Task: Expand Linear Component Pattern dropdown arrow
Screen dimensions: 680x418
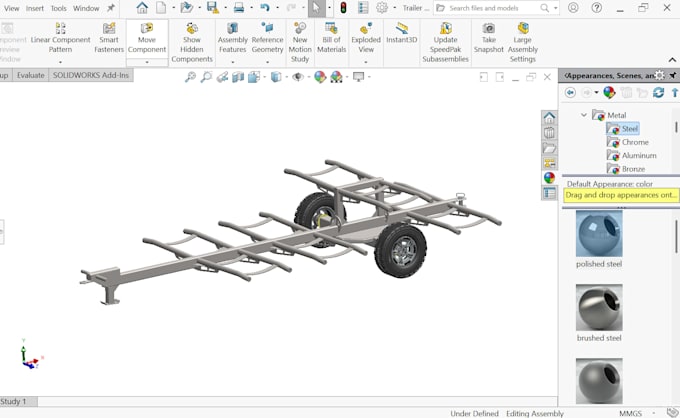Action: 60,62
